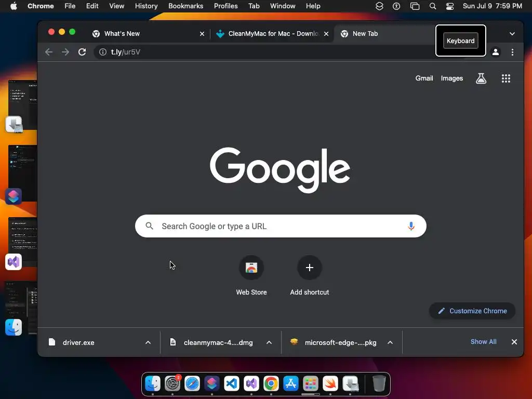Click the back navigation arrow in Chrome
Screen dimensions: 532x399
(49, 52)
